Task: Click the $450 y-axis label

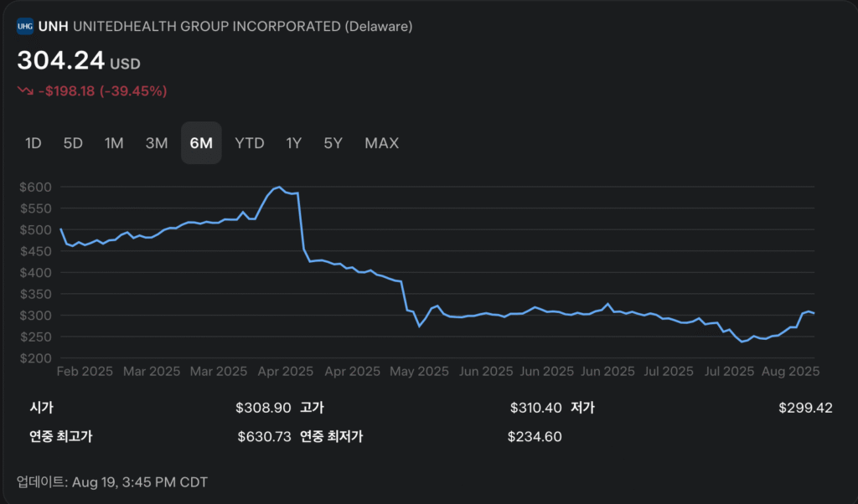Action: pyautogui.click(x=35, y=251)
